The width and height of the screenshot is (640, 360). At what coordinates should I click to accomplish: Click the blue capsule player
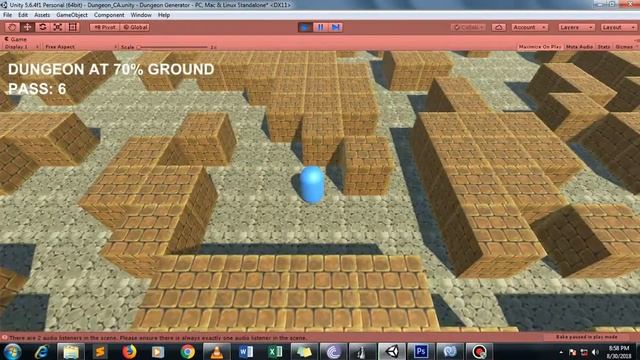(312, 184)
